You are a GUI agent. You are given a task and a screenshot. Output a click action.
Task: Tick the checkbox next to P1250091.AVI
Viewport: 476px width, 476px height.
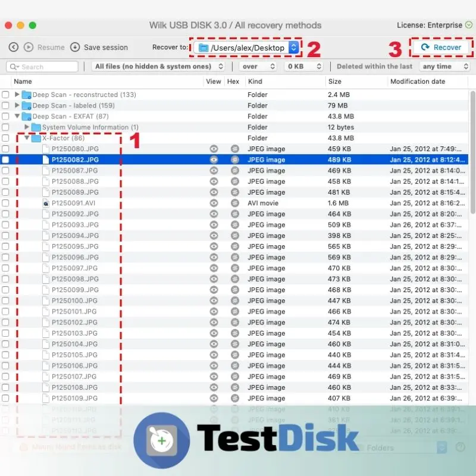click(5, 203)
